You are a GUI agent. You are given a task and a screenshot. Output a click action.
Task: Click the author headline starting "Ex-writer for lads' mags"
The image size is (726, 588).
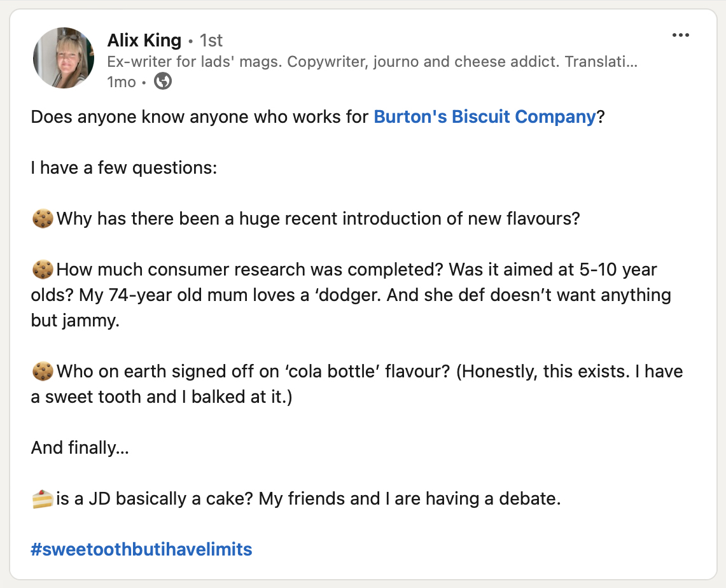tap(372, 62)
